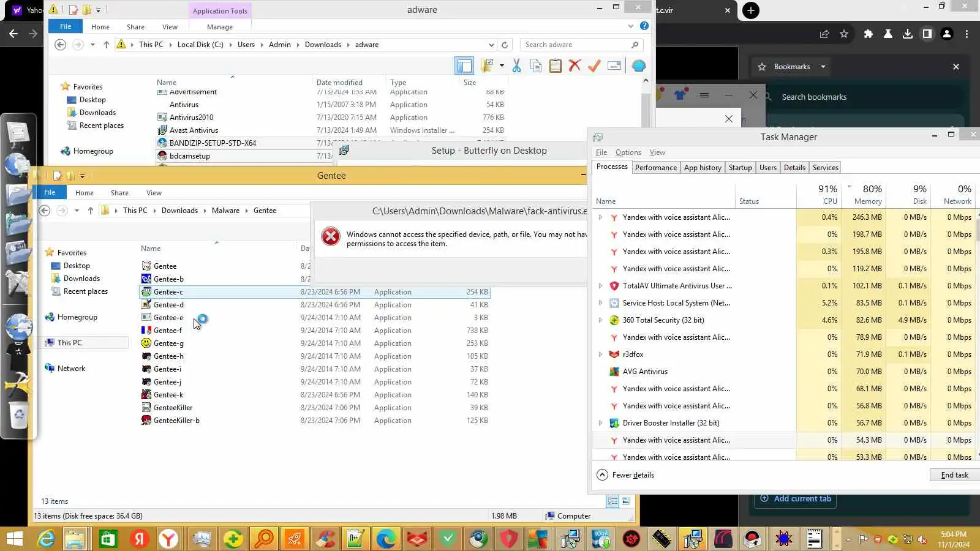Click the Chrome Labs flask icon
This screenshot has height=551, width=980.
888,34
